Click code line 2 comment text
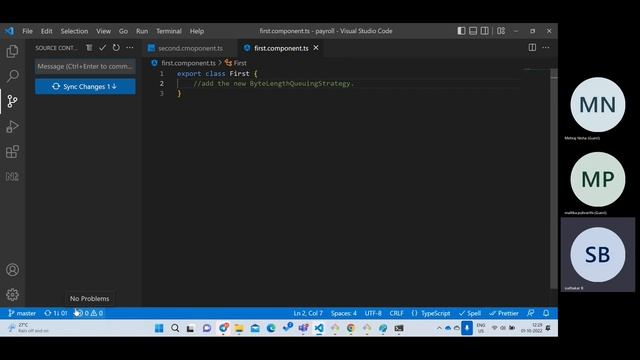This screenshot has height=360, width=640. point(273,83)
